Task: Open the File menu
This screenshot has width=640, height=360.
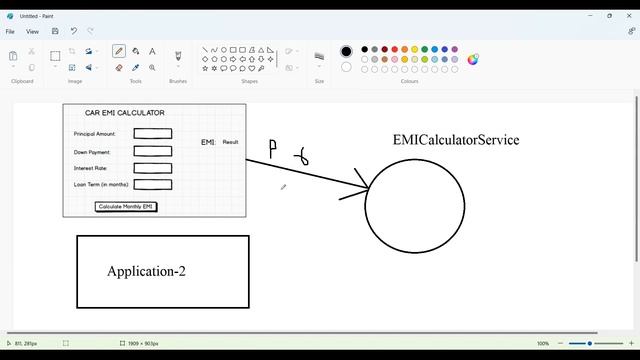Action: [10, 31]
